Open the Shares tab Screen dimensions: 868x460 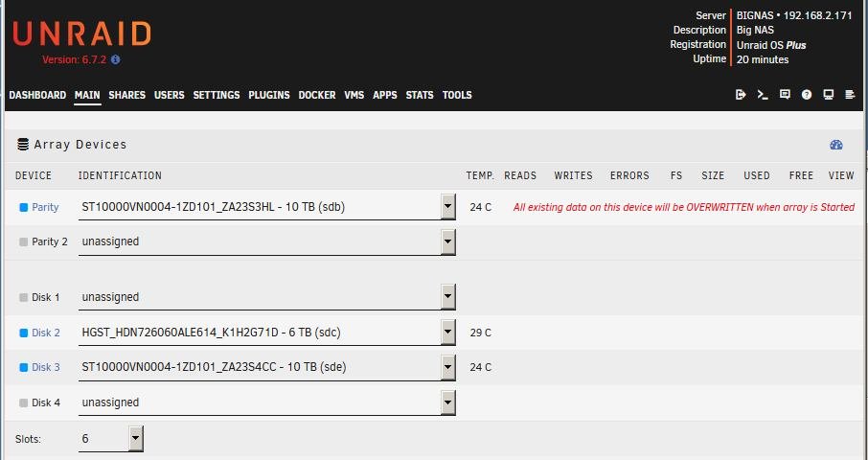(x=126, y=95)
